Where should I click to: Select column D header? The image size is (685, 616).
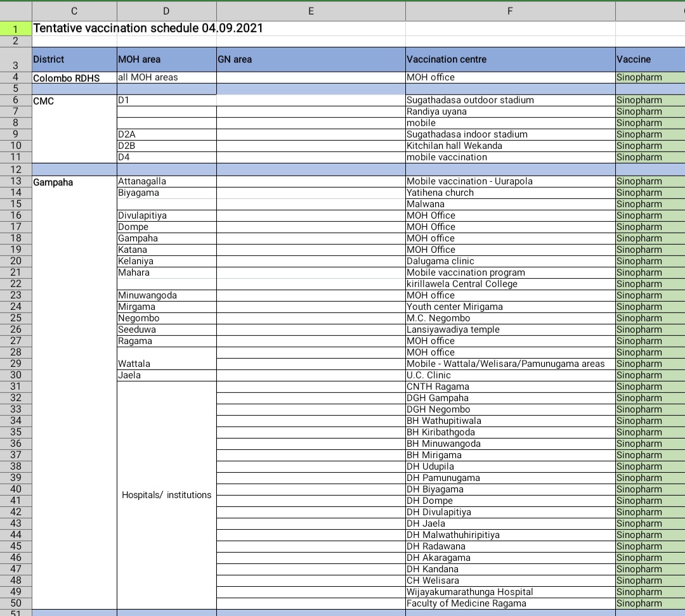coord(166,11)
